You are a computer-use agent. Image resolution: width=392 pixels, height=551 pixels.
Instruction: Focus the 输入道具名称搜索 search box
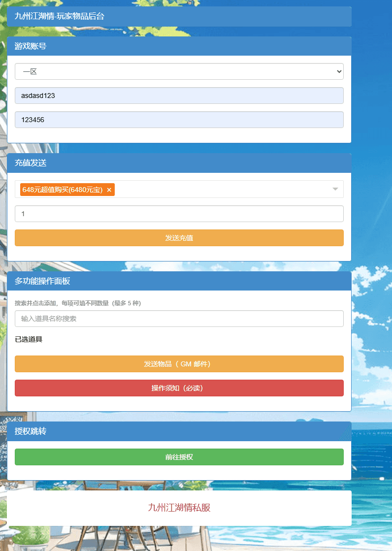point(179,319)
